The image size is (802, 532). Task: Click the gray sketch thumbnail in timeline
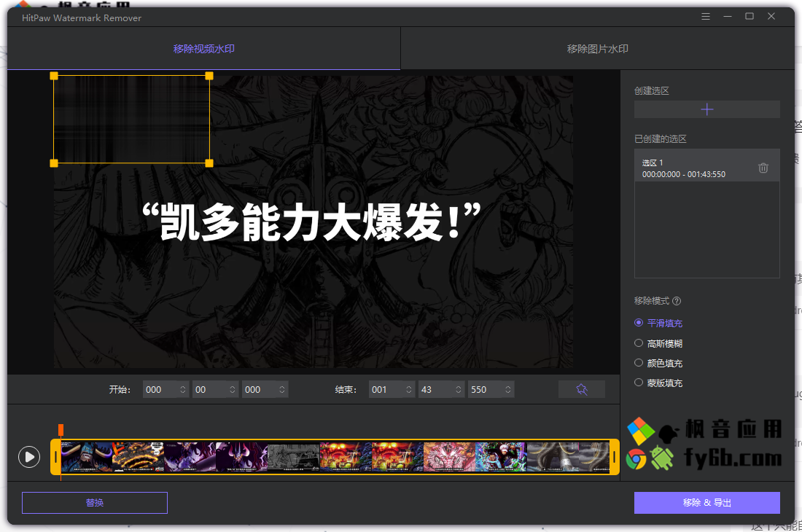(x=294, y=457)
